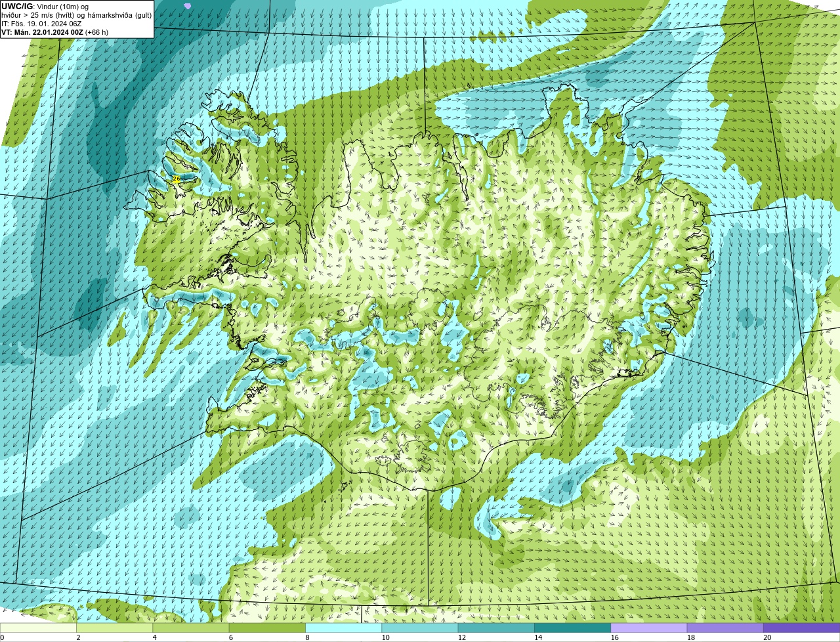Image resolution: width=840 pixels, height=642 pixels.
Task: Click the 10–12 m/s turquoise swatch
Action: (x=420, y=628)
